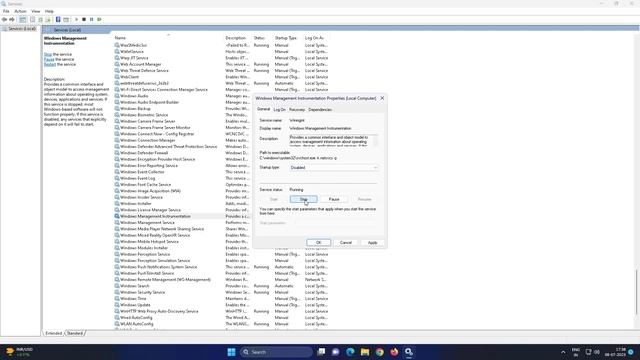The width and height of the screenshot is (640, 360).
Task: Open the clock and date in system tray
Action: [616, 352]
